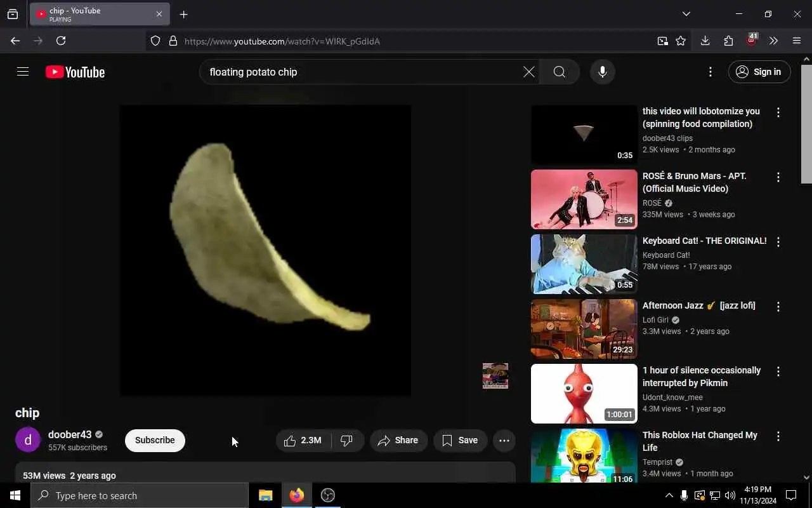Show more toolbar tools chevrons
Screen dimensions: 812x508
773,41
